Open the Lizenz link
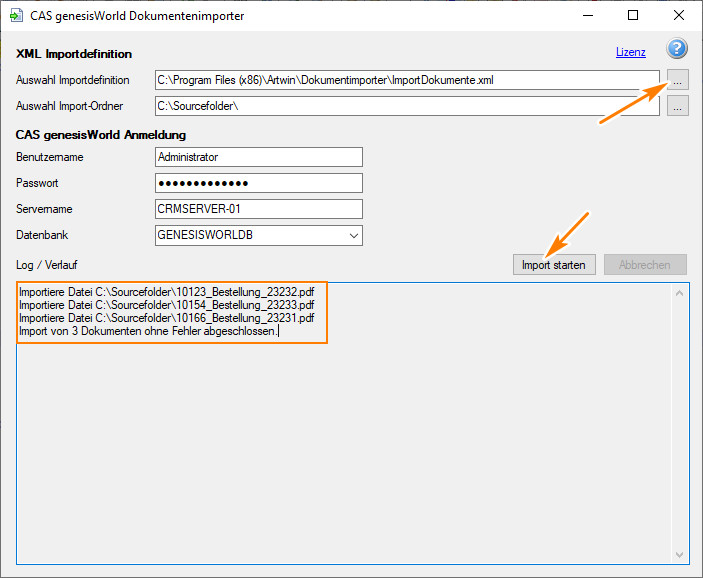This screenshot has width=703, height=578. pyautogui.click(x=630, y=52)
